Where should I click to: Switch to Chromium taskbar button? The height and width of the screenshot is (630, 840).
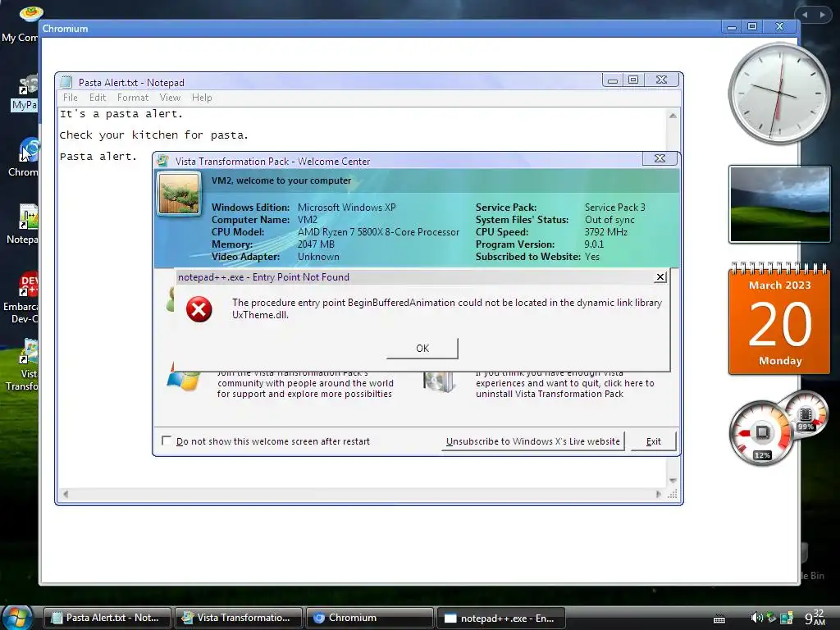(x=370, y=618)
